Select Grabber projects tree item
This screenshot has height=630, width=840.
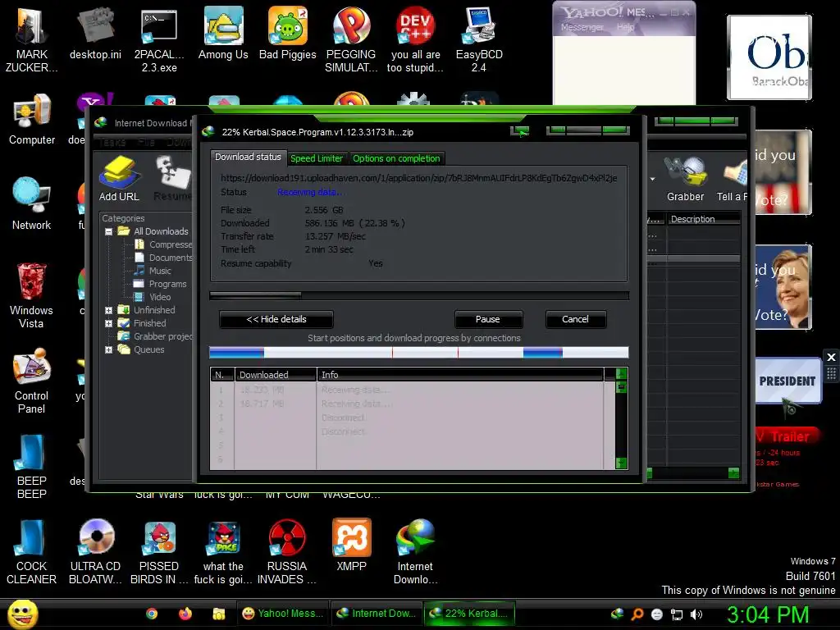tap(155, 336)
